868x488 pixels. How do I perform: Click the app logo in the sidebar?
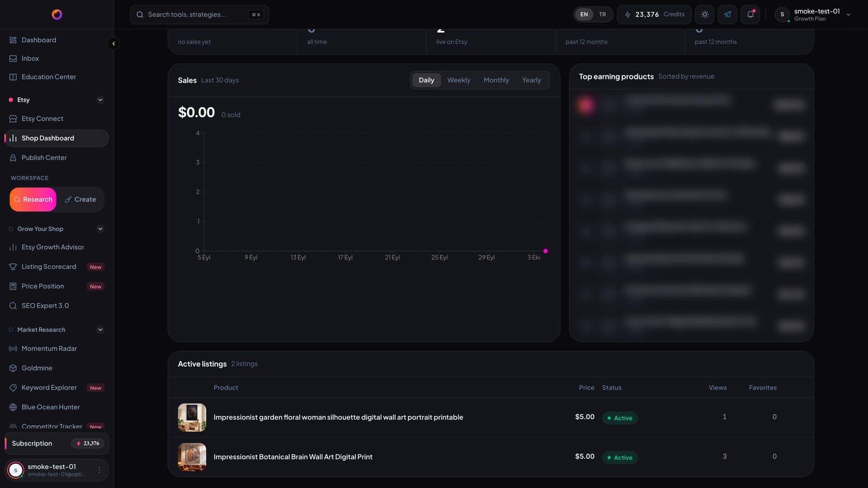[57, 15]
